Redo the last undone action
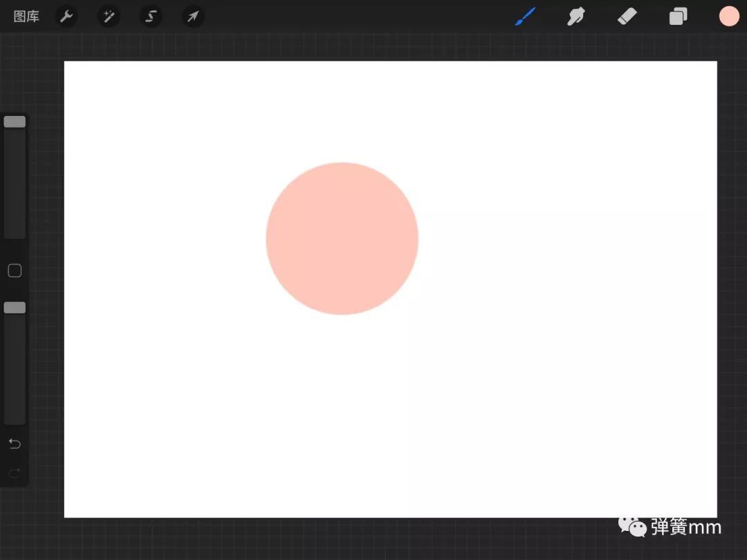Viewport: 747px width, 560px height. [x=15, y=473]
